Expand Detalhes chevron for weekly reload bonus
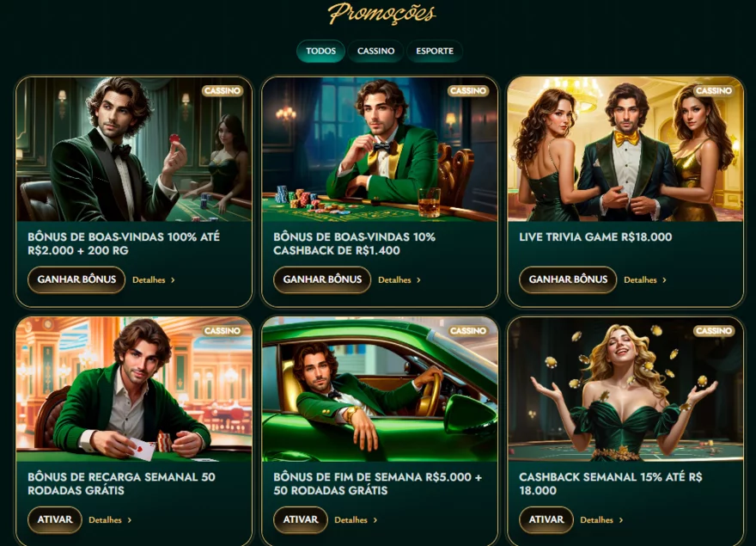This screenshot has width=756, height=546. point(129,520)
